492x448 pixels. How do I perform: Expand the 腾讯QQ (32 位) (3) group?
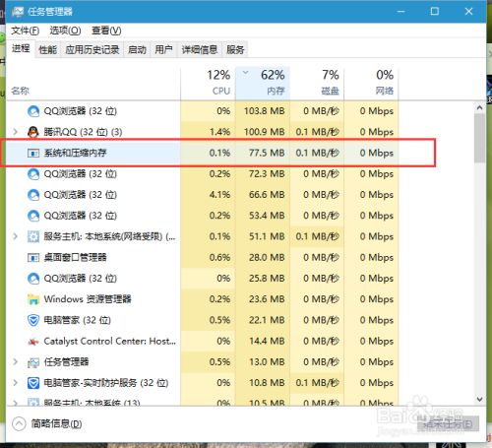(x=15, y=132)
